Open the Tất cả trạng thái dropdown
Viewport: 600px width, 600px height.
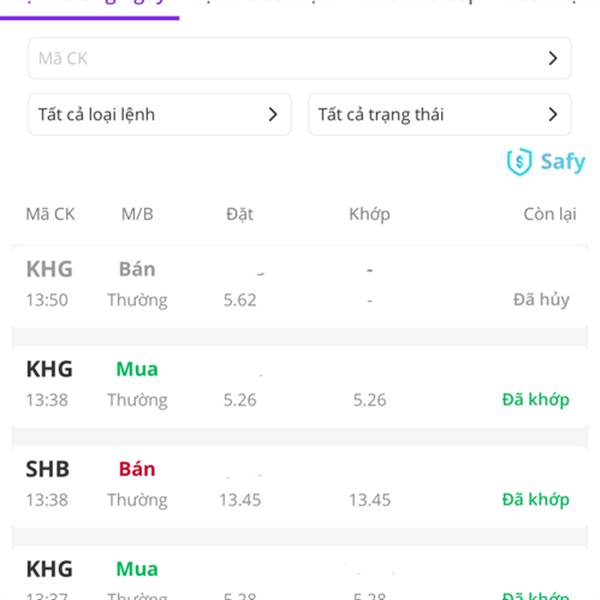(440, 114)
